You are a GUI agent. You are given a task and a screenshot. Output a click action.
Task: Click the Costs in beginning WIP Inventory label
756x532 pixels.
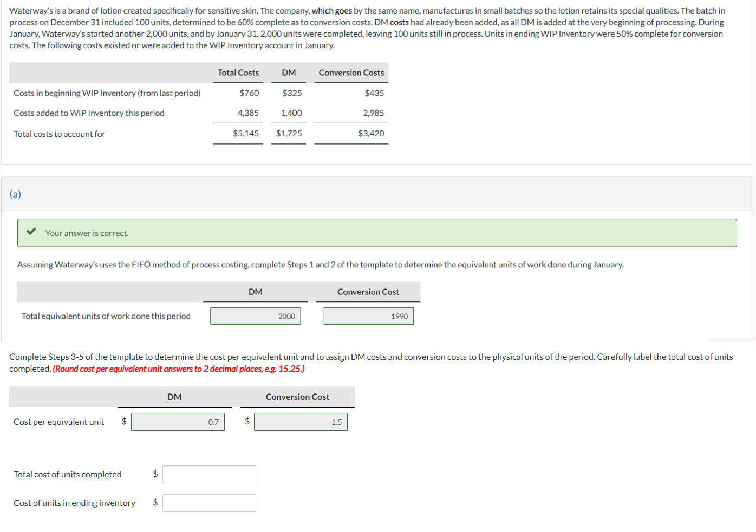tap(107, 93)
